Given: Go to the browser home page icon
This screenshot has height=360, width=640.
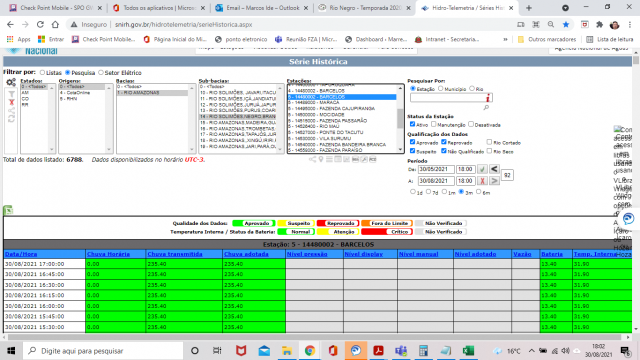Looking at the screenshot, I should tap(55, 24).
